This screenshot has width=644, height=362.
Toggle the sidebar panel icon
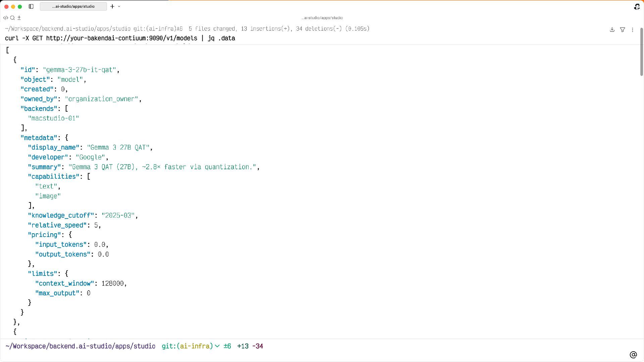pos(31,6)
